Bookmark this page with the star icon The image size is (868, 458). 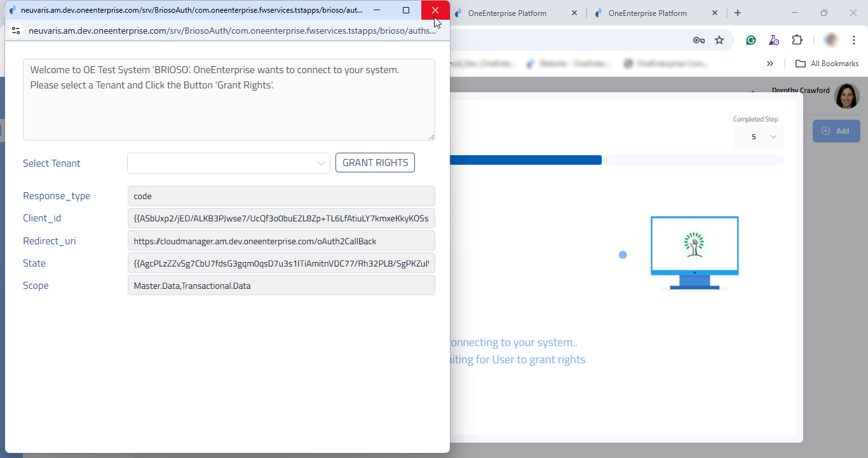(x=719, y=40)
